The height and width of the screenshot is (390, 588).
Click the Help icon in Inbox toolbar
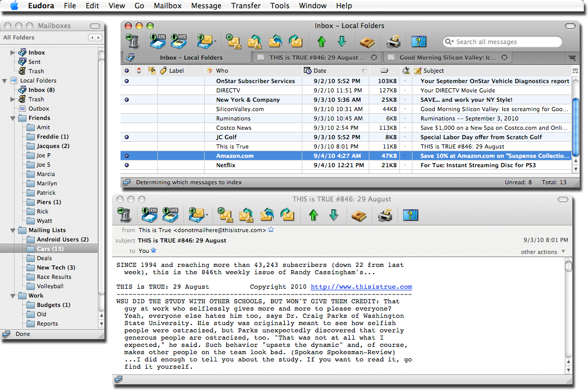(419, 41)
